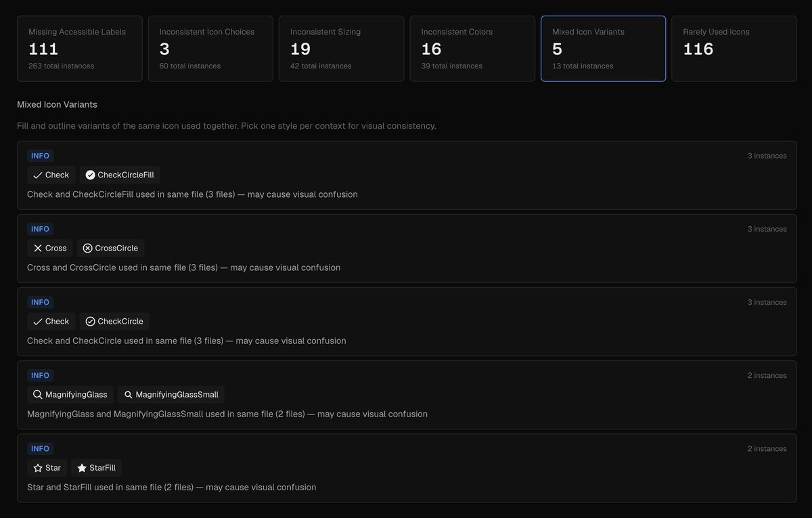Viewport: 812px width, 518px height.
Task: Open the Rarely Used Icons card
Action: point(734,49)
